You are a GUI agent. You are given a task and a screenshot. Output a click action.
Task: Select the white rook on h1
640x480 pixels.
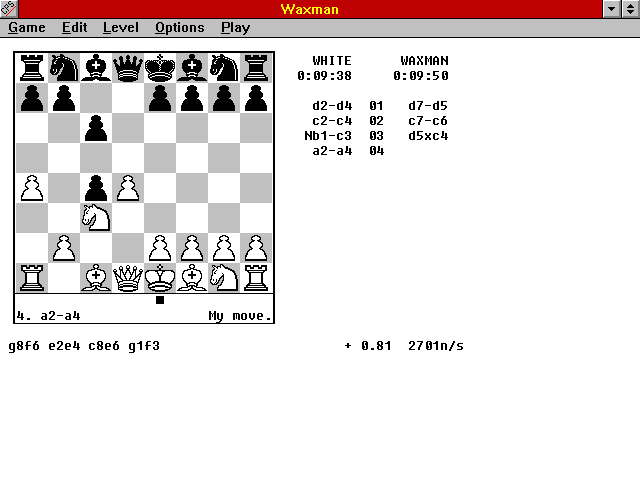pos(256,278)
